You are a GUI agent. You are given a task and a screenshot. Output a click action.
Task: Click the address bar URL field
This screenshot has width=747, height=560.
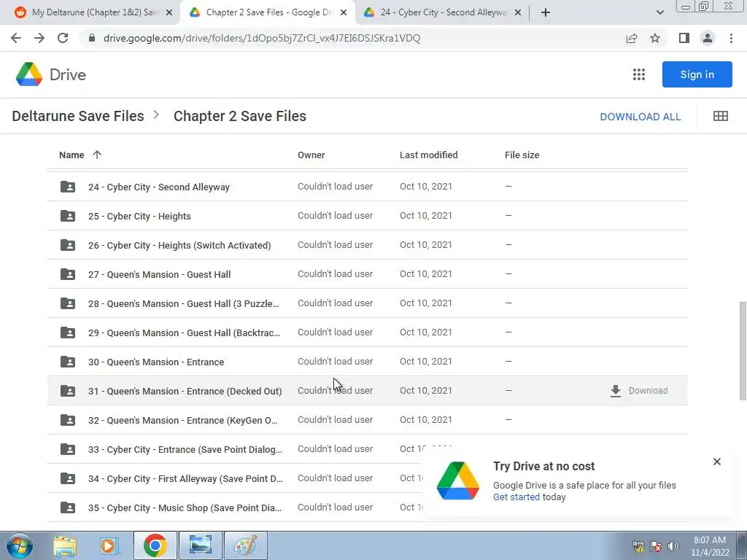pyautogui.click(x=262, y=38)
